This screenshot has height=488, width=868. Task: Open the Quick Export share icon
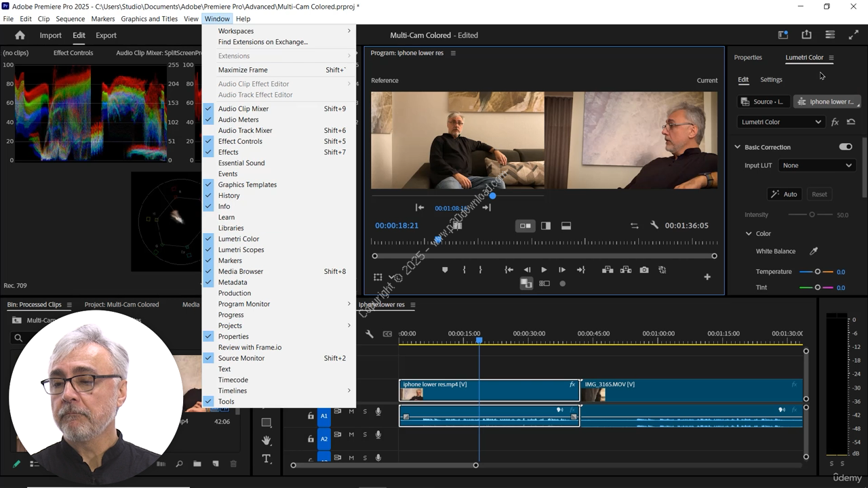(806, 35)
